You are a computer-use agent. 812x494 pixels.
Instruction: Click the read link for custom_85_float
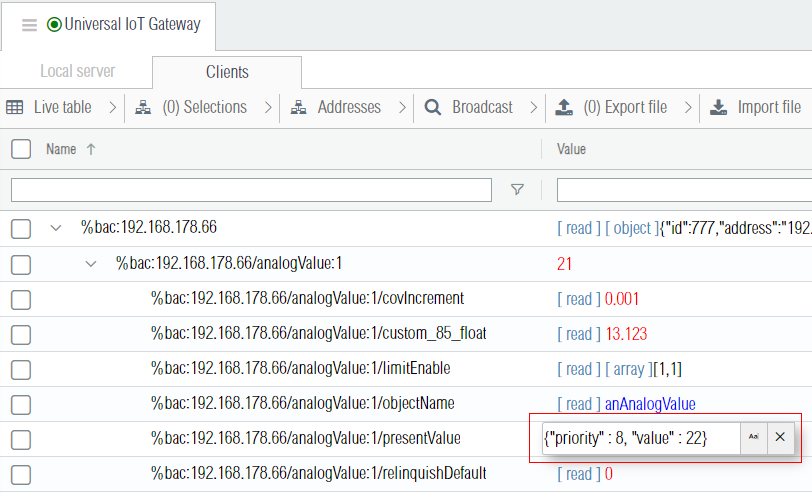tap(579, 334)
